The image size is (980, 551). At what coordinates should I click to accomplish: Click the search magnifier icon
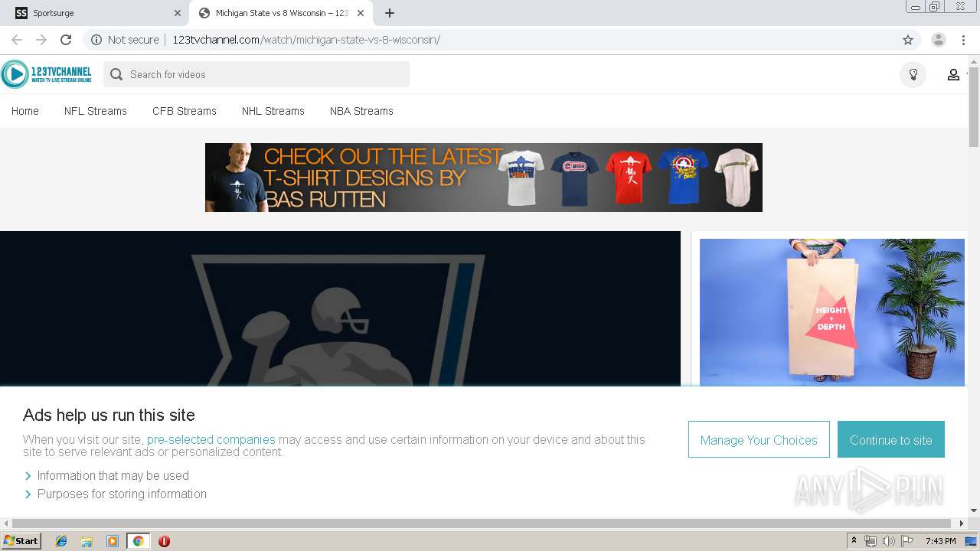tap(116, 74)
